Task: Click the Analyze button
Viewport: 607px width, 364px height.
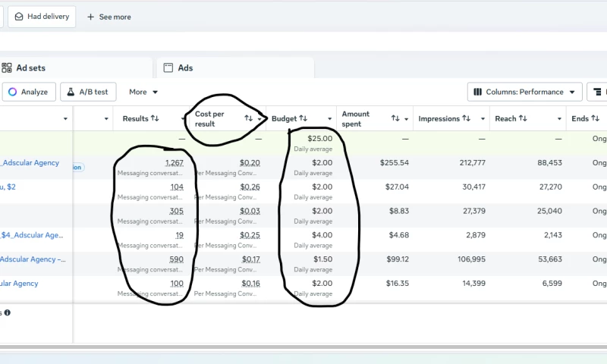Action: coord(29,92)
